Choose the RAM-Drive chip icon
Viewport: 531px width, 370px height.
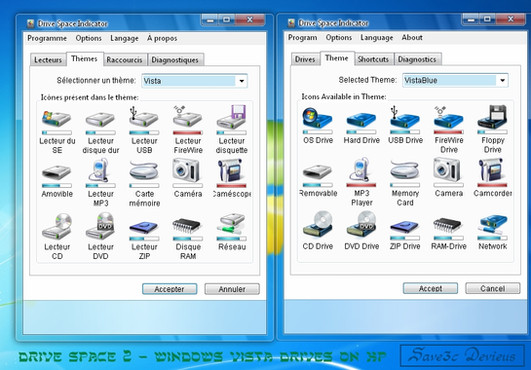click(x=448, y=225)
